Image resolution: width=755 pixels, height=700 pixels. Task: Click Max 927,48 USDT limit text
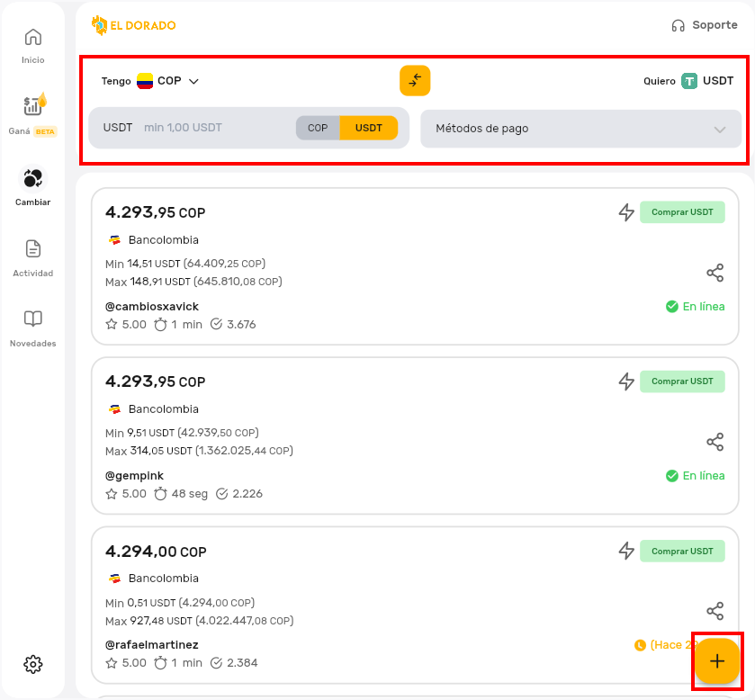pyautogui.click(x=200, y=621)
